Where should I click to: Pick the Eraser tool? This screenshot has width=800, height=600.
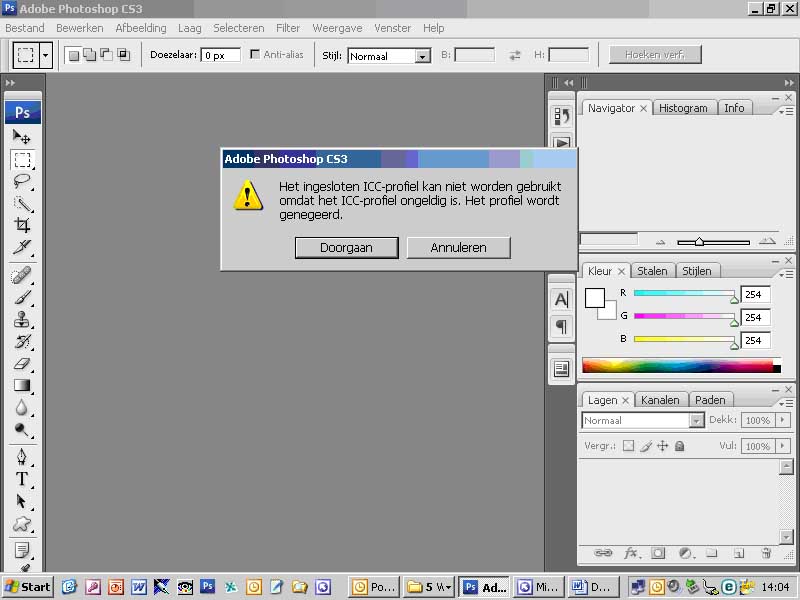coord(22,363)
